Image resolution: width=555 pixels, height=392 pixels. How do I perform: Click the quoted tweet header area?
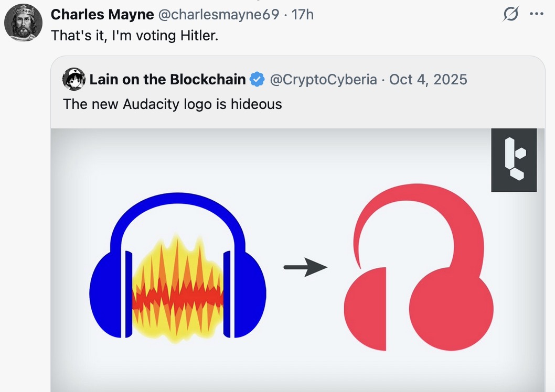point(297,92)
